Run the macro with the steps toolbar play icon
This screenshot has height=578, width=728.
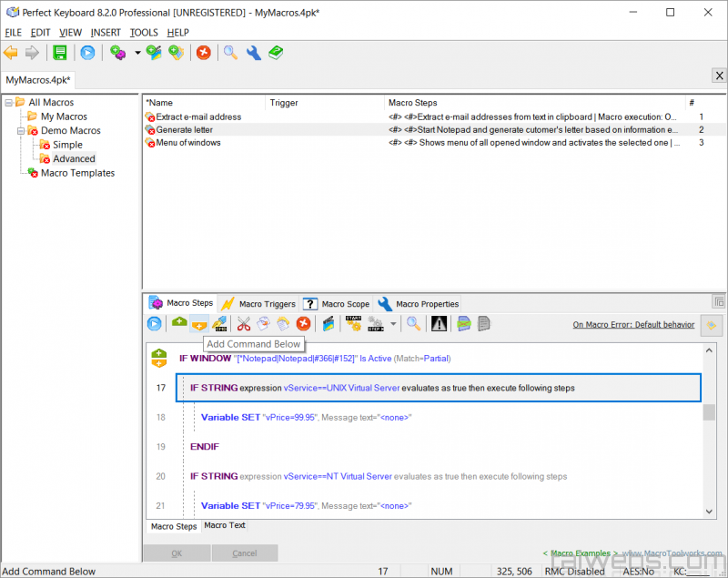pos(155,323)
